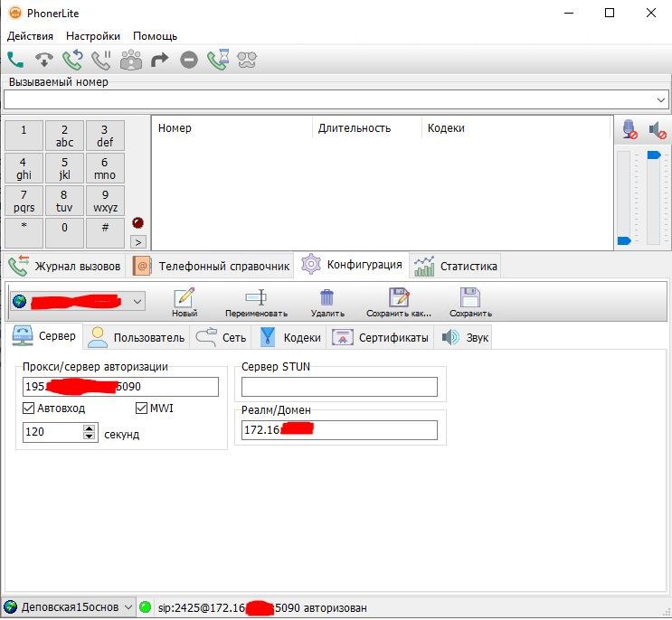Click the red record button near keypad

pyautogui.click(x=138, y=222)
